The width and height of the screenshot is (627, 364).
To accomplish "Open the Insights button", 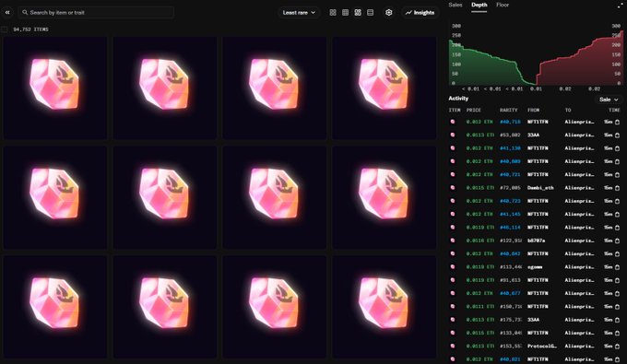I will click(x=420, y=13).
